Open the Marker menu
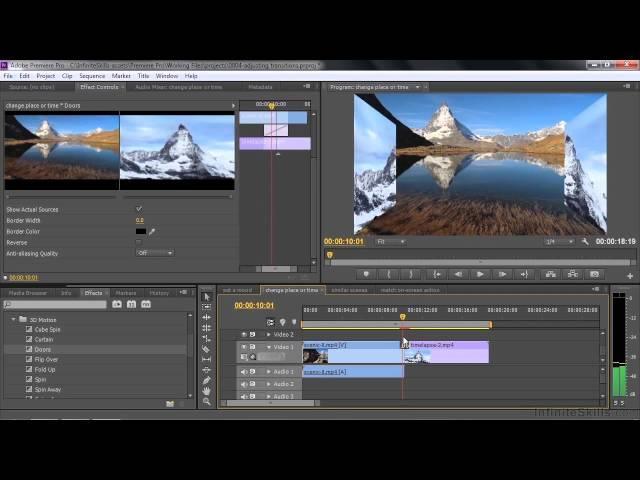This screenshot has width=640, height=480. click(121, 76)
